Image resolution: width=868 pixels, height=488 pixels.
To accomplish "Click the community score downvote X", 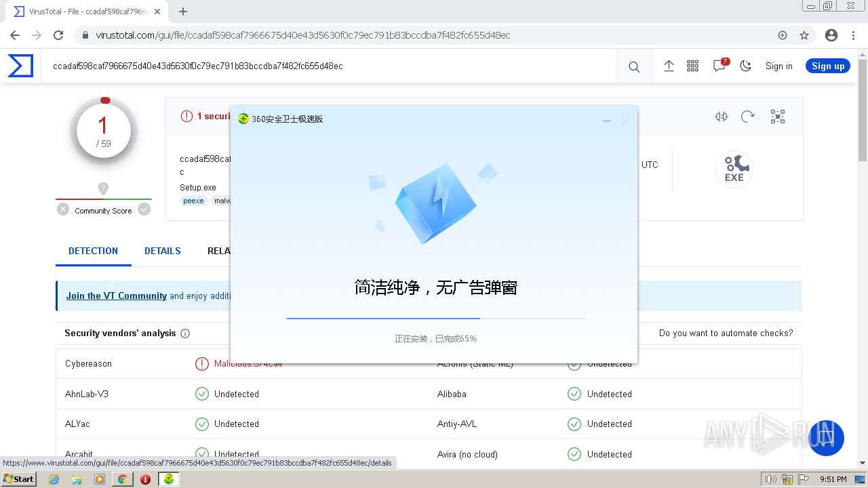I will click(x=63, y=209).
